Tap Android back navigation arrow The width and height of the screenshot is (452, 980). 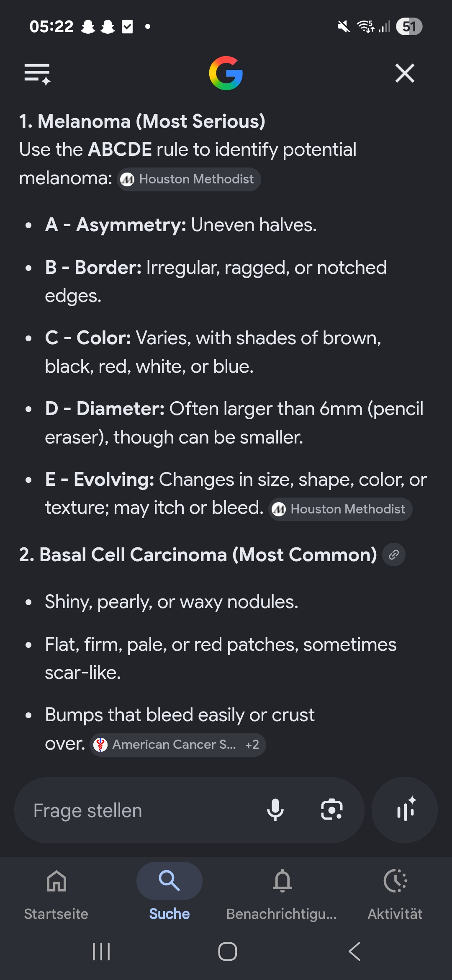click(x=354, y=952)
